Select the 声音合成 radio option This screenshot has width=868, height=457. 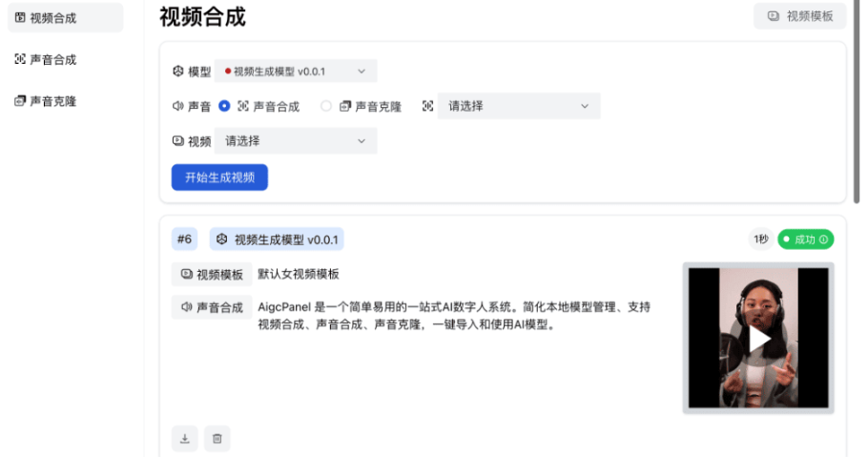225,106
